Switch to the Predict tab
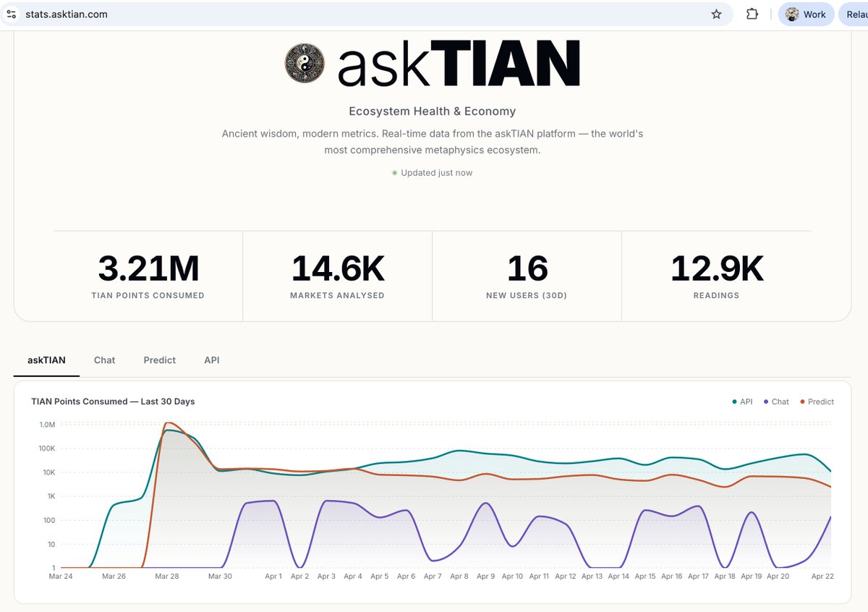This screenshot has width=868, height=612. (159, 360)
